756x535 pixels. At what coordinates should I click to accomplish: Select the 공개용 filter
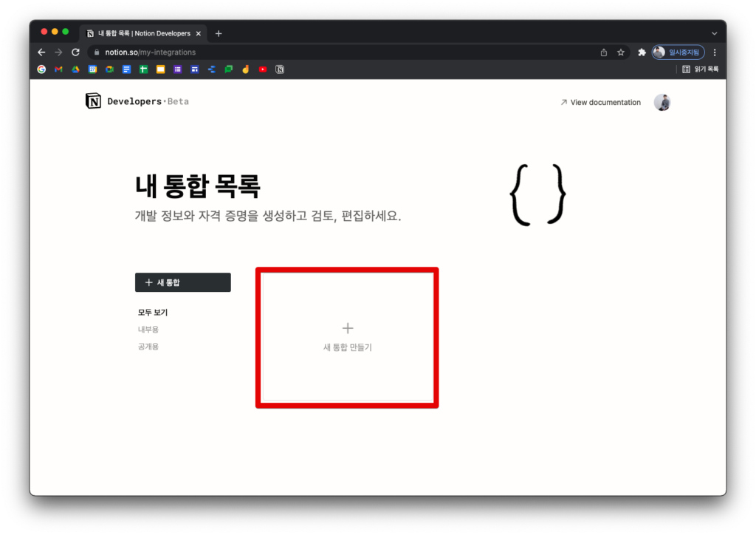tap(148, 347)
